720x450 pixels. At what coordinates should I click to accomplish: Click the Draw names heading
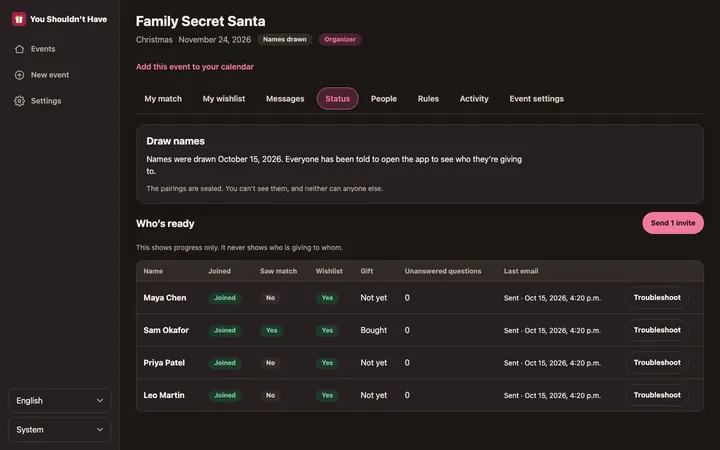pos(175,141)
